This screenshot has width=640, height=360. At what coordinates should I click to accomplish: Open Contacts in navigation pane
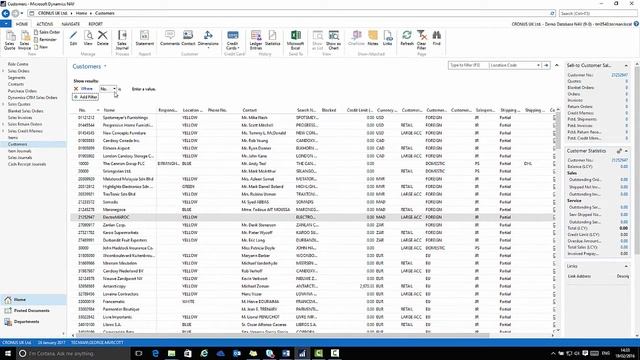click(16, 84)
